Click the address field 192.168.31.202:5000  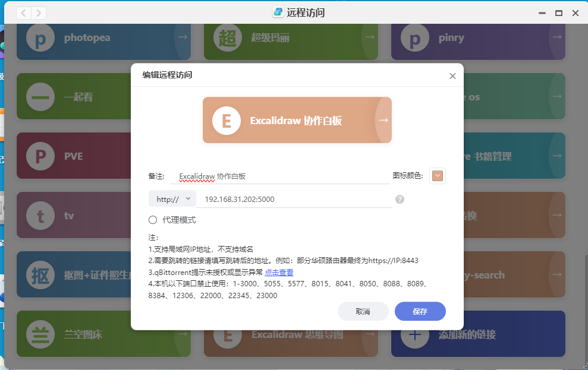(x=294, y=199)
